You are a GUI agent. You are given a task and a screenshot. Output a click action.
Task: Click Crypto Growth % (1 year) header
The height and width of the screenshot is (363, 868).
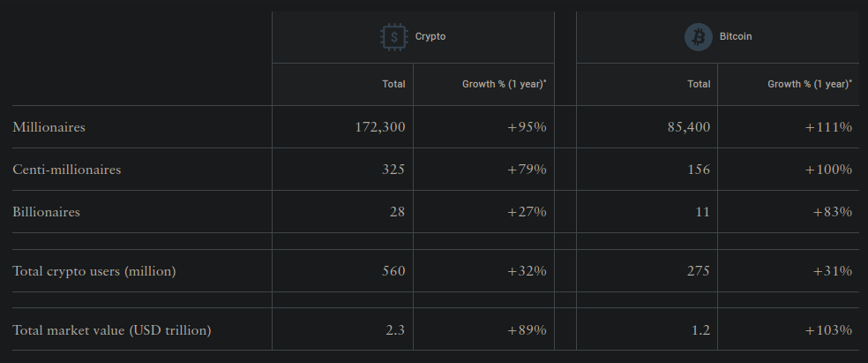504,84
